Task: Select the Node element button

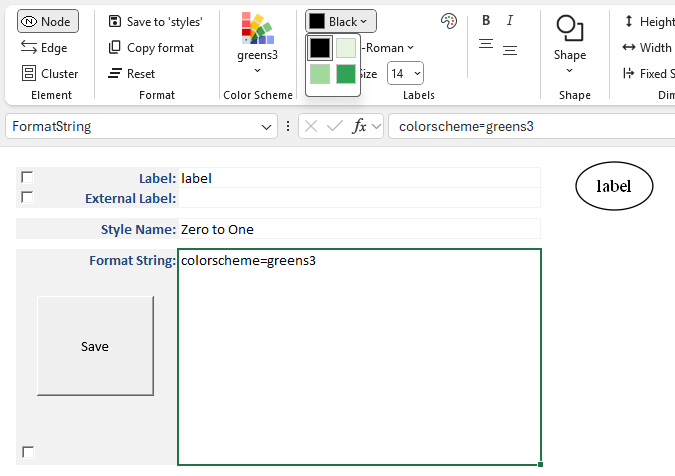Action: 48,21
